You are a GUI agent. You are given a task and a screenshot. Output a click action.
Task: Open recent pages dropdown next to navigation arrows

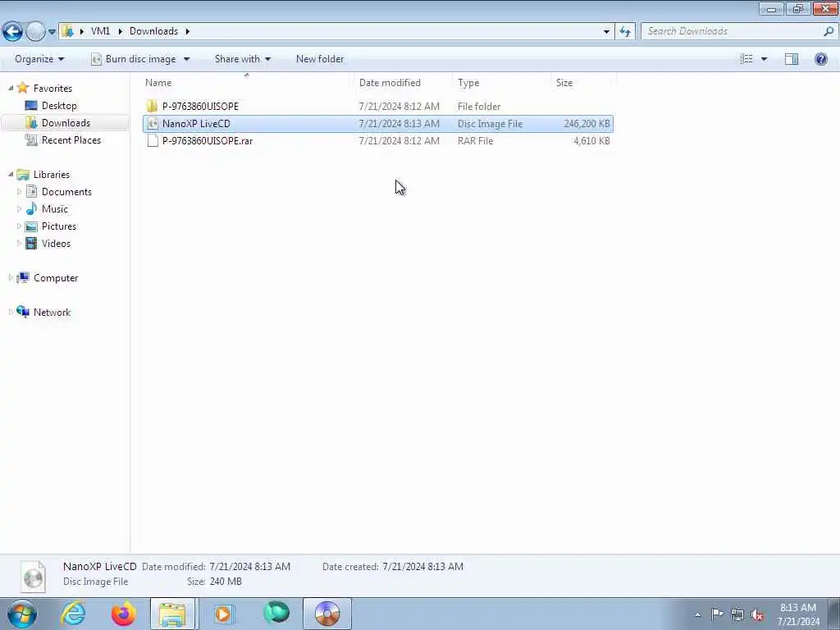pos(52,32)
